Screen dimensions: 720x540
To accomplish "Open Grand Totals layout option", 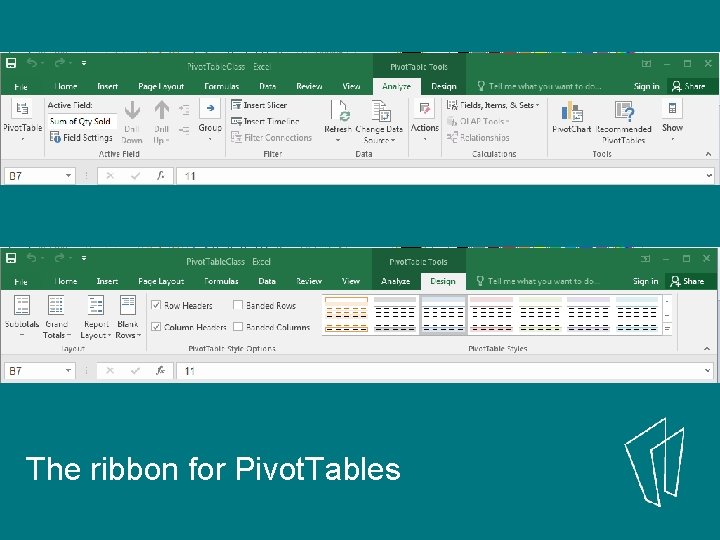I will tap(56, 316).
